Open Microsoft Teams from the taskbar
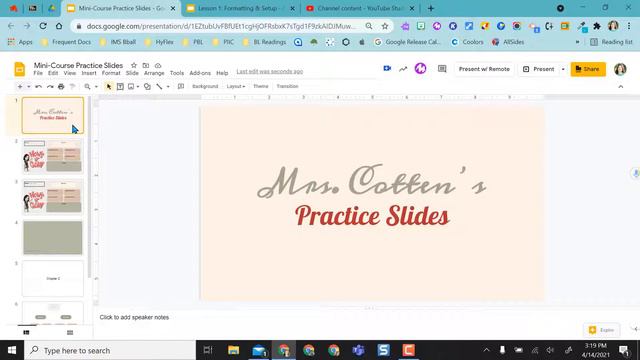The width and height of the screenshot is (640, 360). pos(358,350)
